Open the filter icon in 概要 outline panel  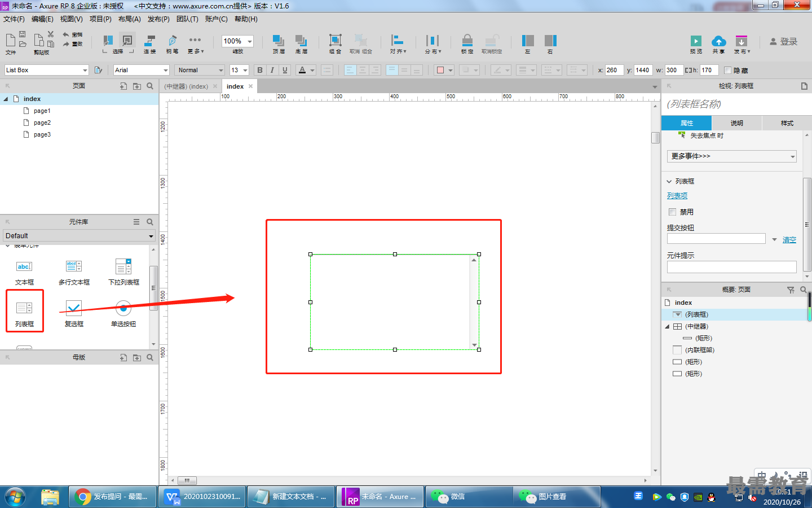click(791, 290)
